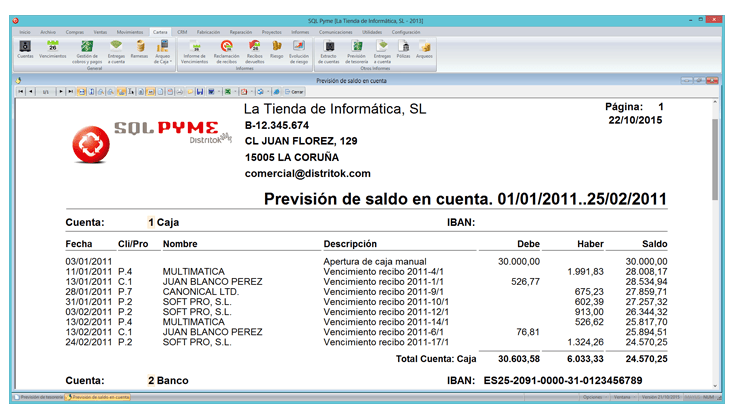
Task: Open Informe de Vencimientos report
Action: [195, 49]
